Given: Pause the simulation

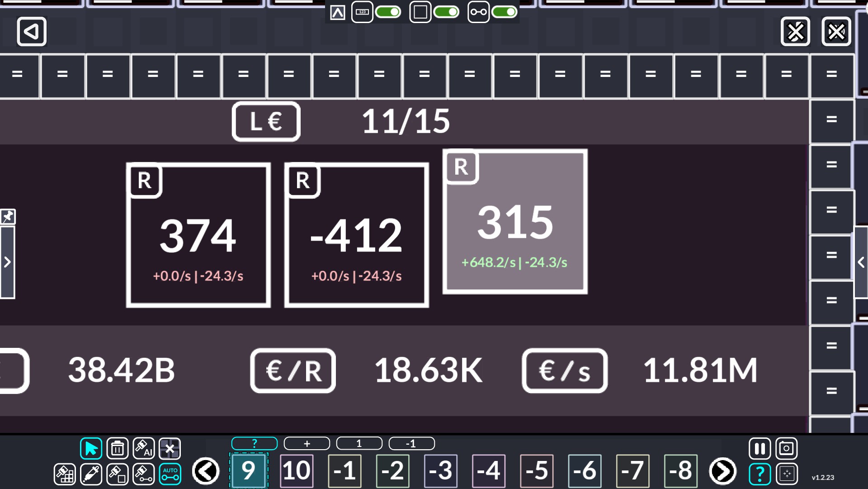Looking at the screenshot, I should pos(759,449).
